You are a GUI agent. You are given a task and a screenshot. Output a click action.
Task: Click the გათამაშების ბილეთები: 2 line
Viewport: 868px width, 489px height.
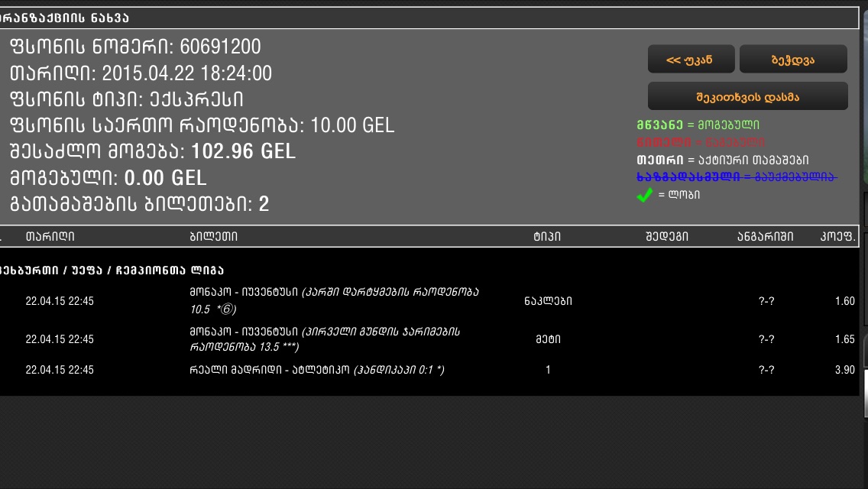point(140,204)
